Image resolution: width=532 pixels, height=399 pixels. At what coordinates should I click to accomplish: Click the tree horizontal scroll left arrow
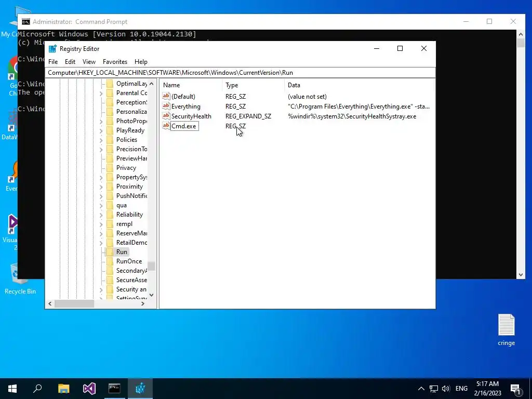[50, 303]
